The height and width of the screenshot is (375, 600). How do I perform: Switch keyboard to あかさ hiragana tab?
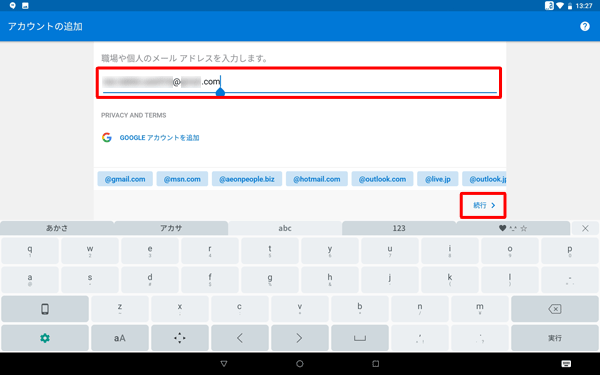point(57,228)
